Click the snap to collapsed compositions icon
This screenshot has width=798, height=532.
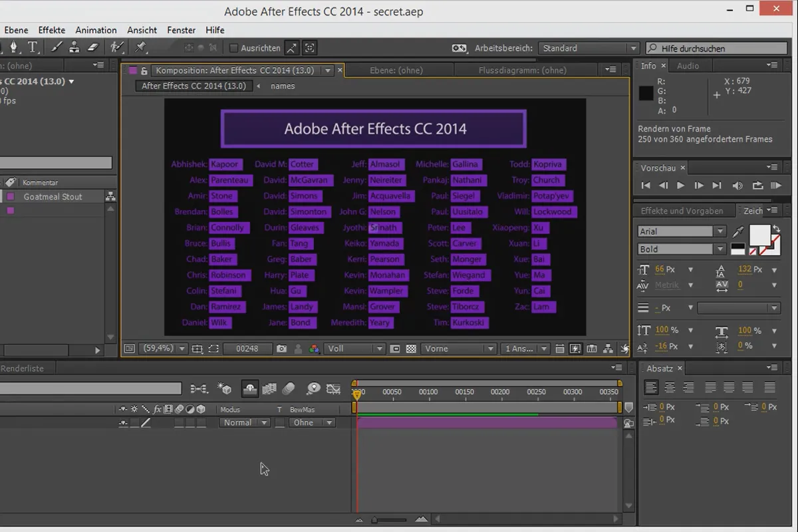309,48
